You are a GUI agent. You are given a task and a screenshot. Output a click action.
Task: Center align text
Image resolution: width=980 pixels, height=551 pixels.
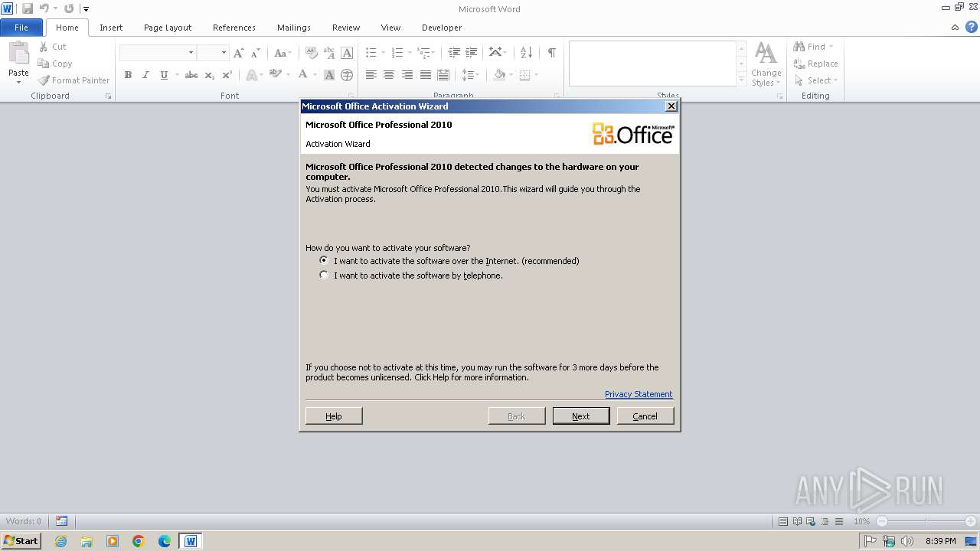pyautogui.click(x=389, y=75)
